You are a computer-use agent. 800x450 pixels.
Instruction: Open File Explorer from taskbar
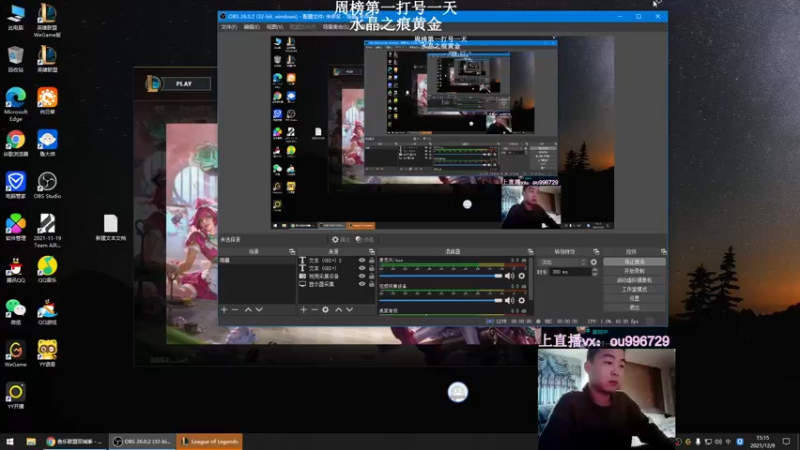click(x=31, y=441)
